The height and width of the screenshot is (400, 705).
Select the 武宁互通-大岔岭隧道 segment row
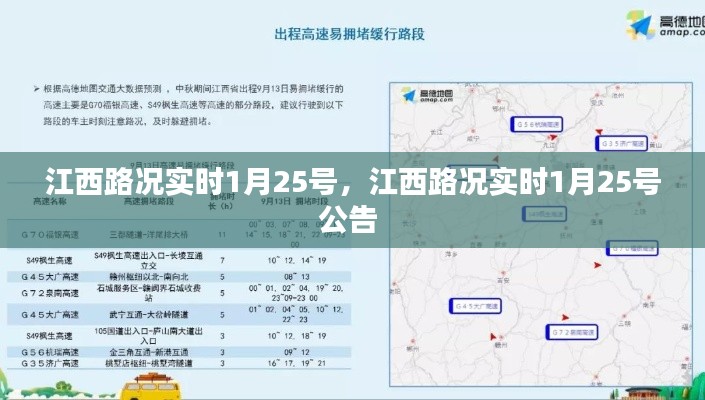click(x=180, y=313)
